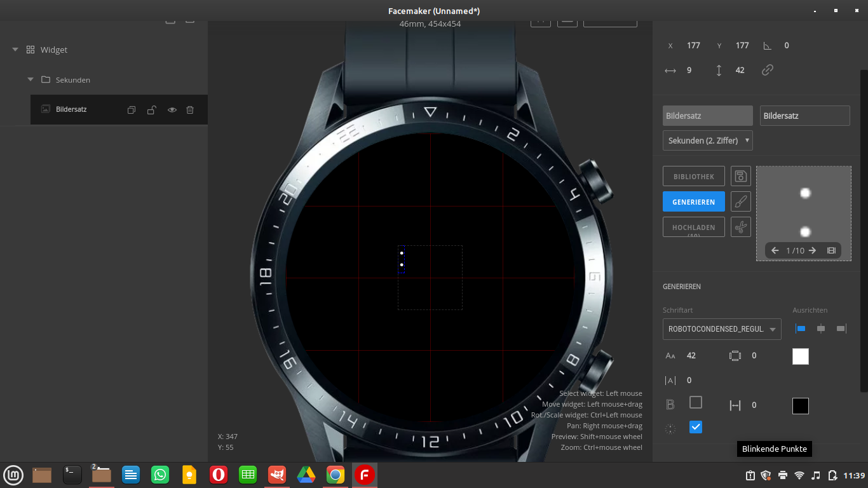Pick the white font color swatch

point(801,356)
